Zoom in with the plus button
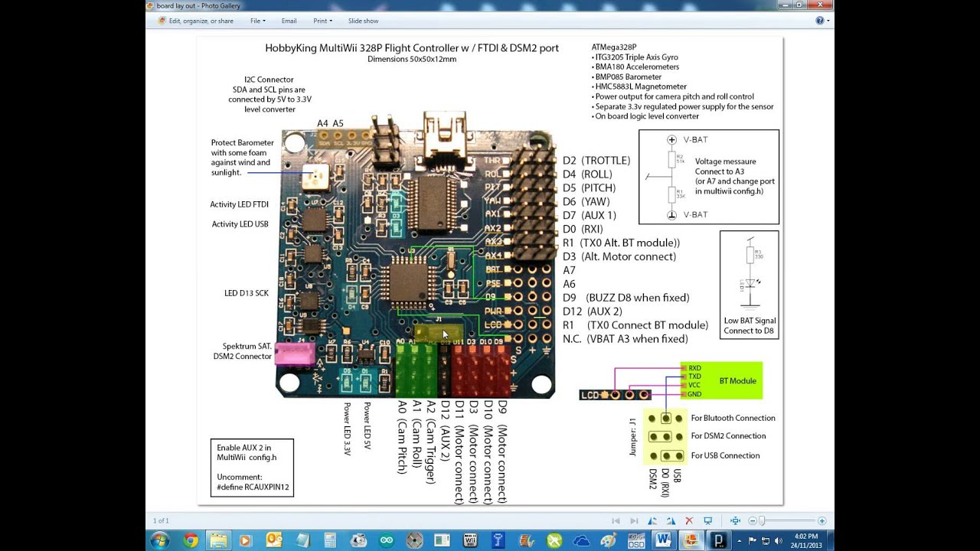This screenshot has height=551, width=980. tap(822, 521)
